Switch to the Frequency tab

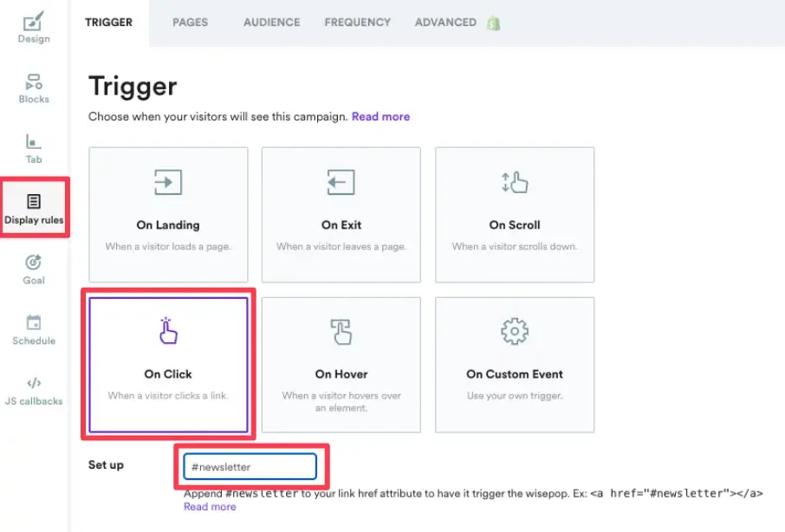[358, 23]
